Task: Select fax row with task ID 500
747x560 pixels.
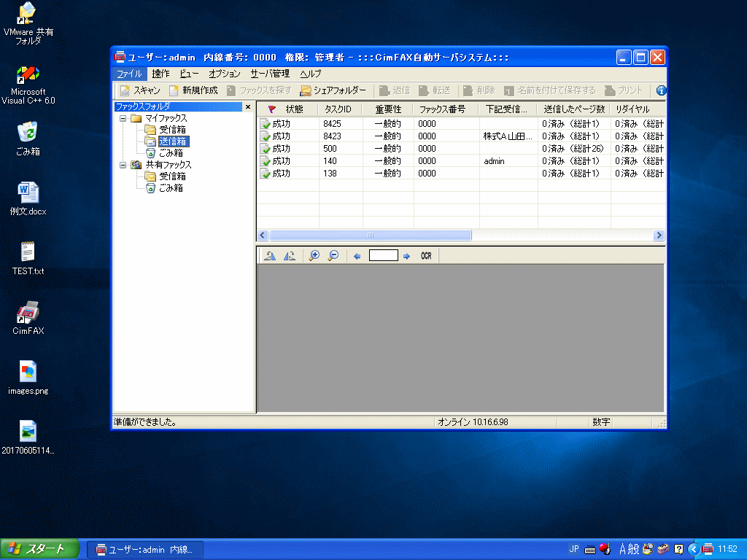Action: 461,149
